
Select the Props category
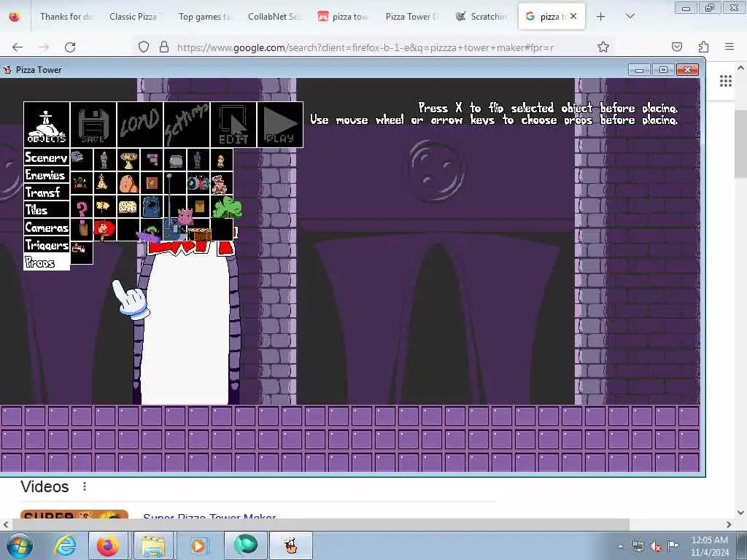point(47,262)
